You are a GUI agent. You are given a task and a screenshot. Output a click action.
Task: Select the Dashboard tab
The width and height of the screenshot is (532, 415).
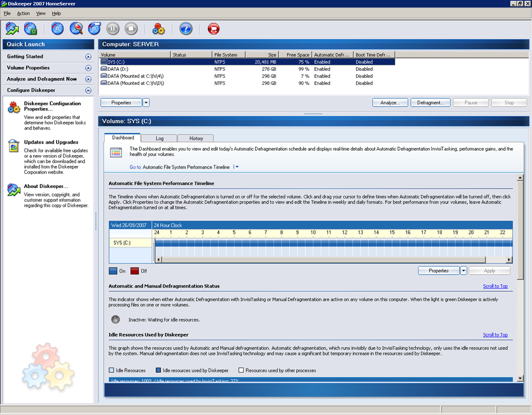coord(123,137)
